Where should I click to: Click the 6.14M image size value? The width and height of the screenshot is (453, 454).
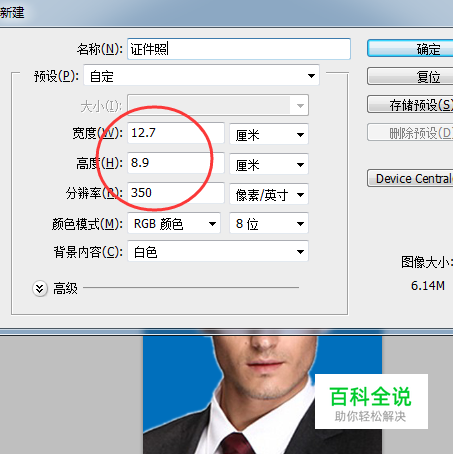click(x=428, y=285)
